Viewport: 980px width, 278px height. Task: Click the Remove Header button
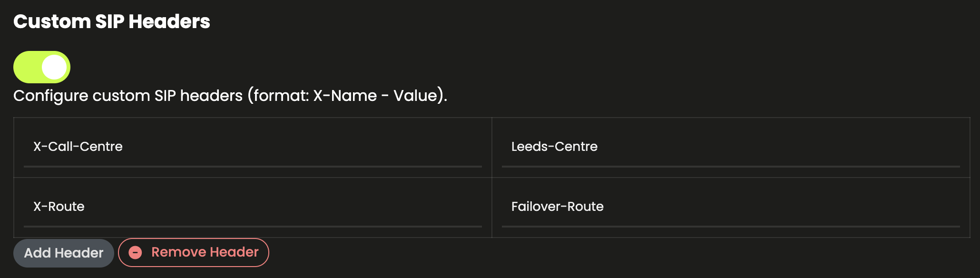(194, 252)
